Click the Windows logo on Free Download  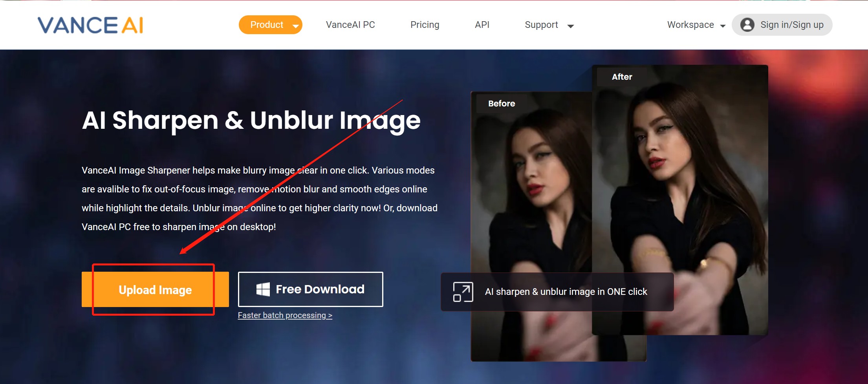(263, 289)
